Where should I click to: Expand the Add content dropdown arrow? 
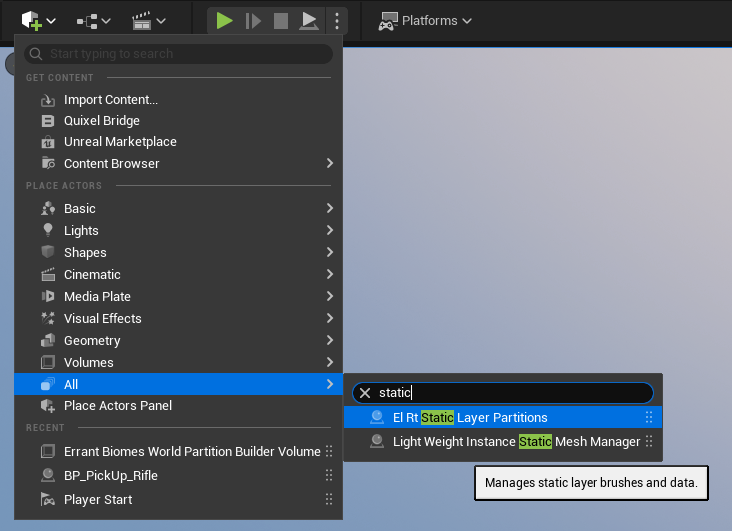pyautogui.click(x=51, y=21)
